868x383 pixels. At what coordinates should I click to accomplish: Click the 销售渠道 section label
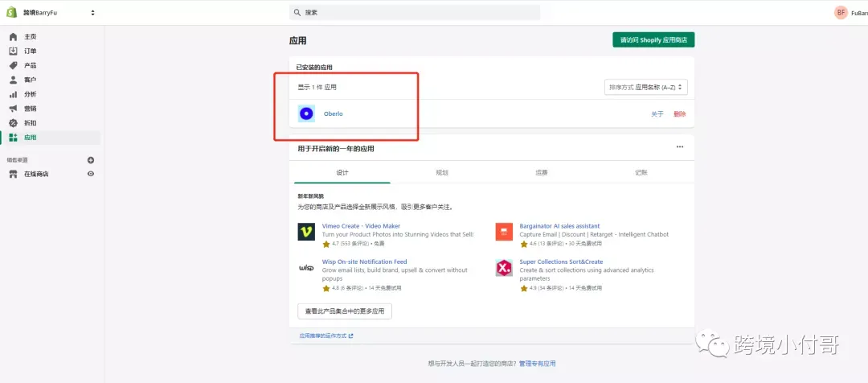click(18, 160)
